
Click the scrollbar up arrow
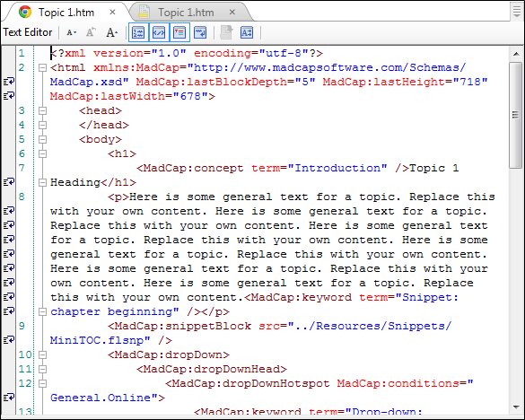pos(516,54)
